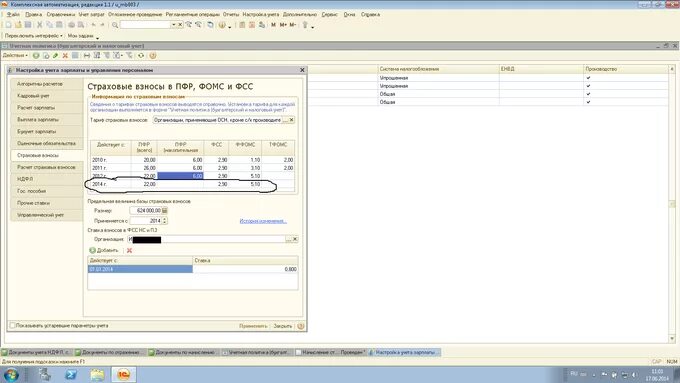
Task: Open the search field dropdown arrow in toolbar
Action: tap(173, 25)
